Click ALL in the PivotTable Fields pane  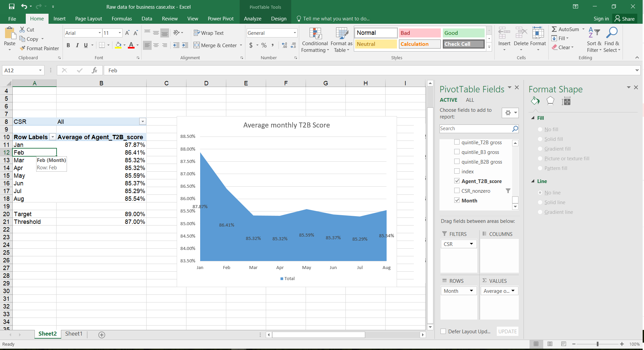[470, 100]
